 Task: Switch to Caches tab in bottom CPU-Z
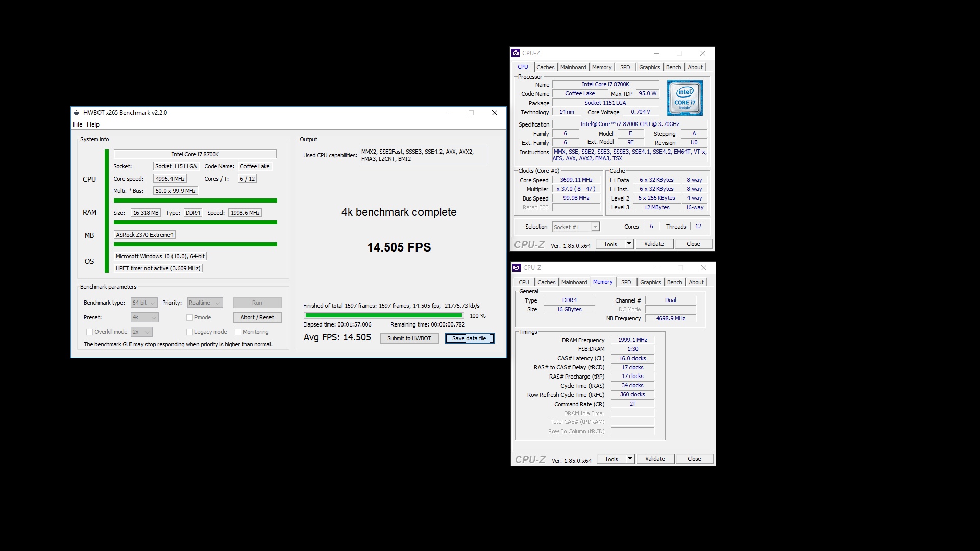546,282
